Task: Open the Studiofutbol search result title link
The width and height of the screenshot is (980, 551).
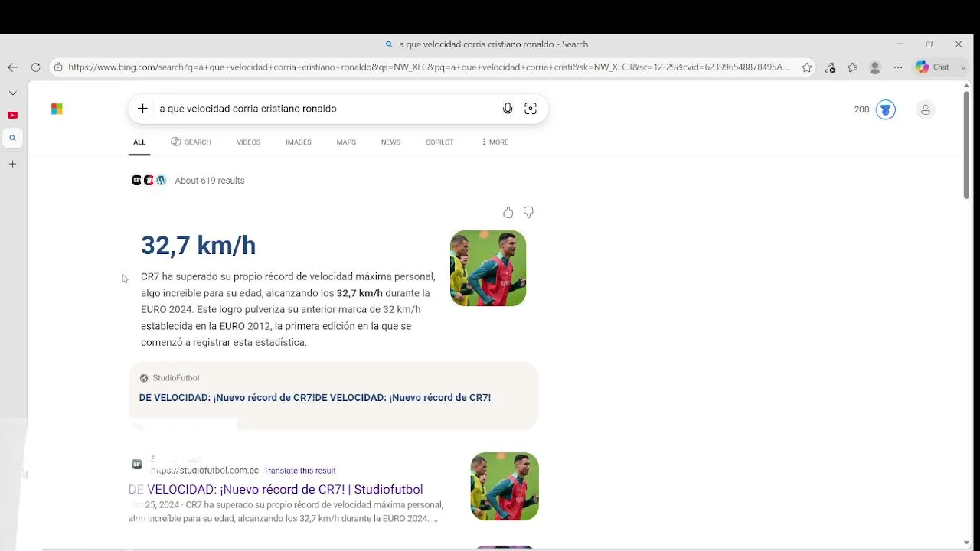Action: coord(276,490)
